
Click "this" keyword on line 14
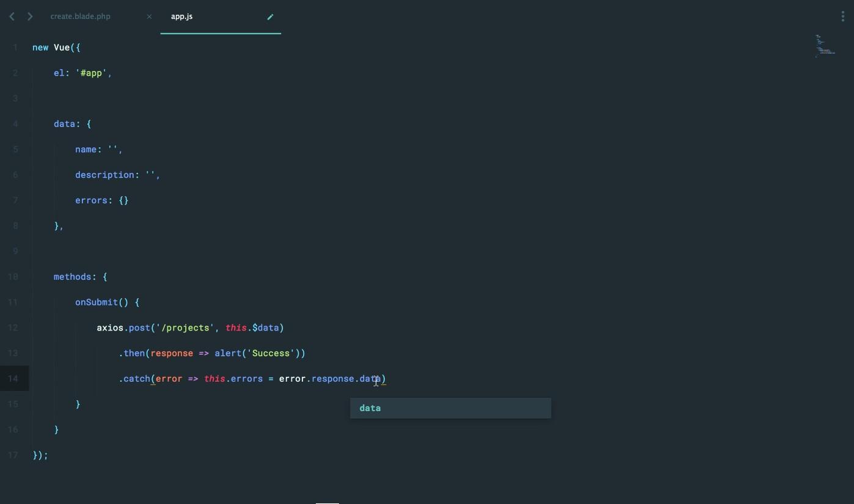coord(214,379)
